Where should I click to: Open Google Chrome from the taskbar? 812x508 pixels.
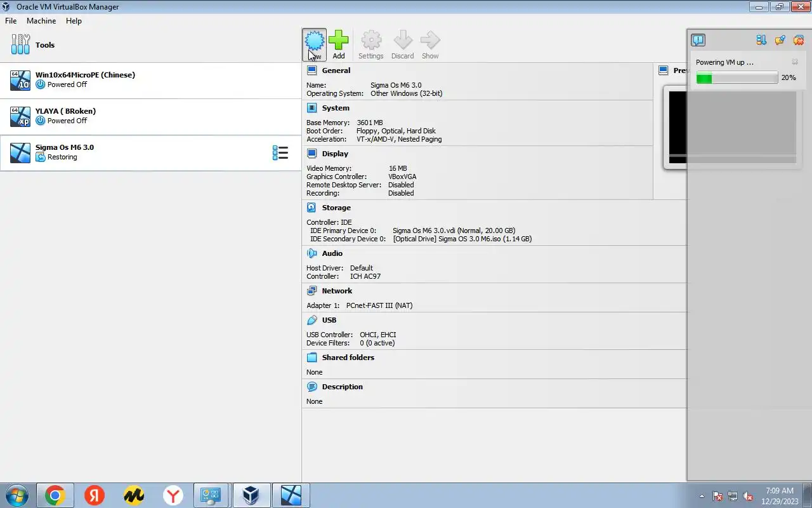pyautogui.click(x=55, y=495)
